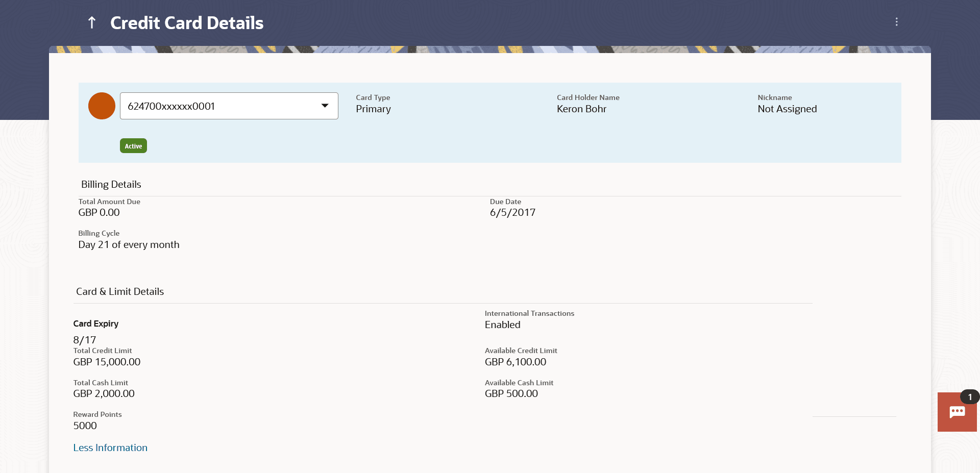Go back using the header arrow icon
This screenshot has width=980, height=473.
click(x=92, y=22)
